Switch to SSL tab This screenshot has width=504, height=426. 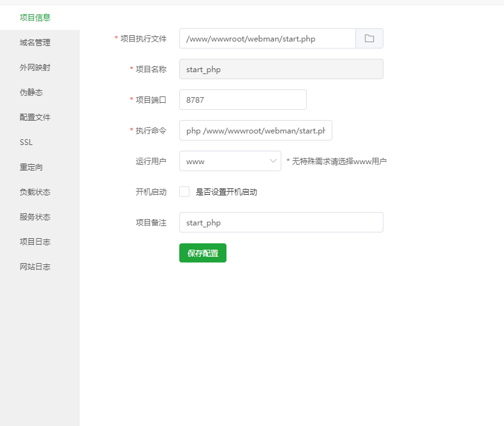tap(26, 142)
